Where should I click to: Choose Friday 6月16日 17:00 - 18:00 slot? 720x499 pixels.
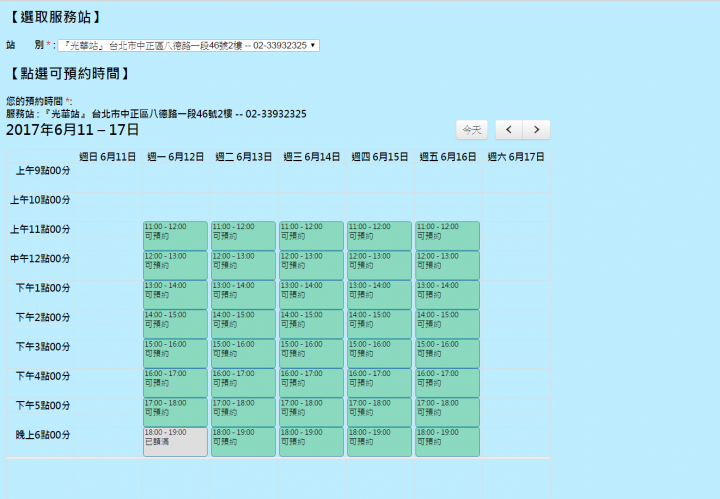click(x=447, y=412)
